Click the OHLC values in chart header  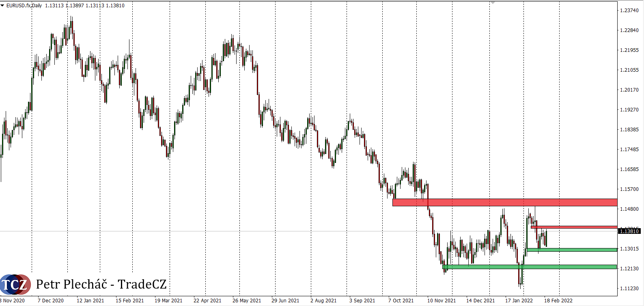click(85, 6)
